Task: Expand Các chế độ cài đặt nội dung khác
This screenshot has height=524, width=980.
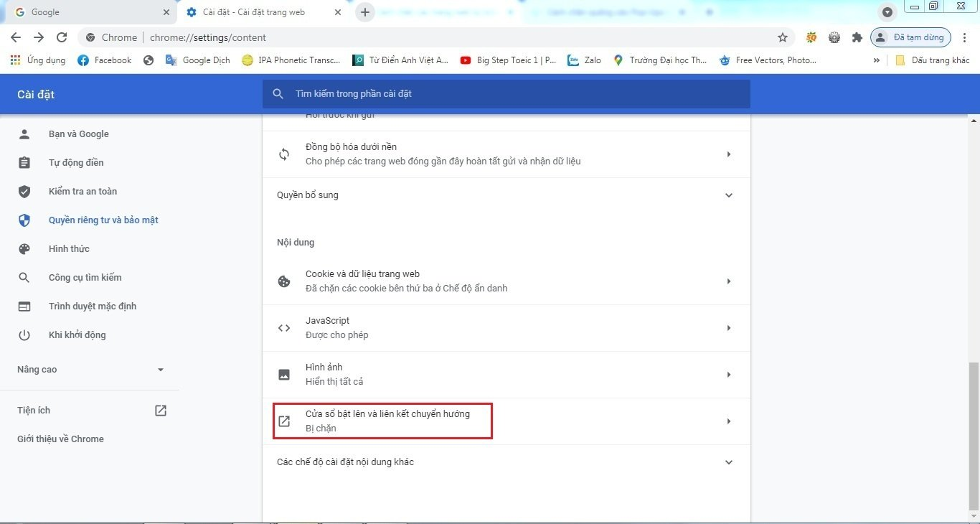Action: pyautogui.click(x=729, y=462)
